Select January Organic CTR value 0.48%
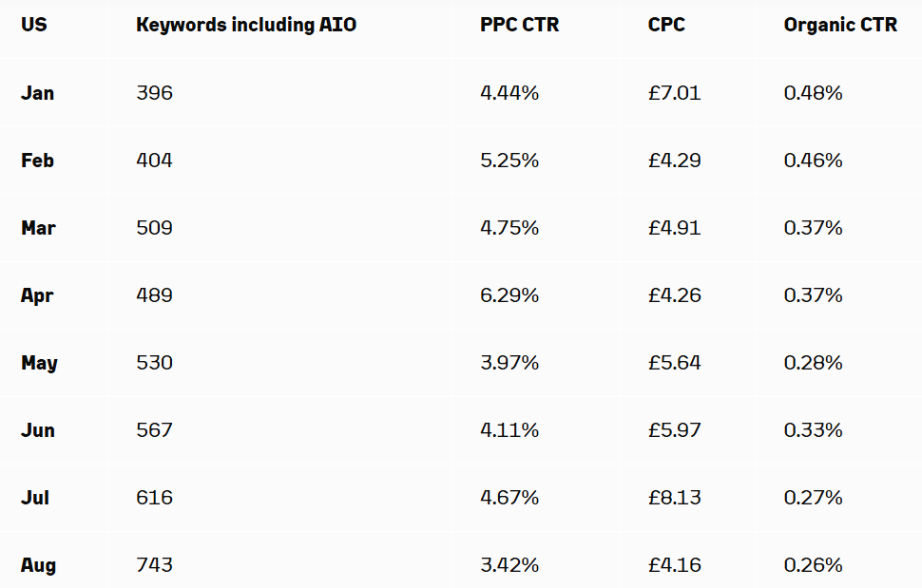The width and height of the screenshot is (922, 588). (x=813, y=93)
